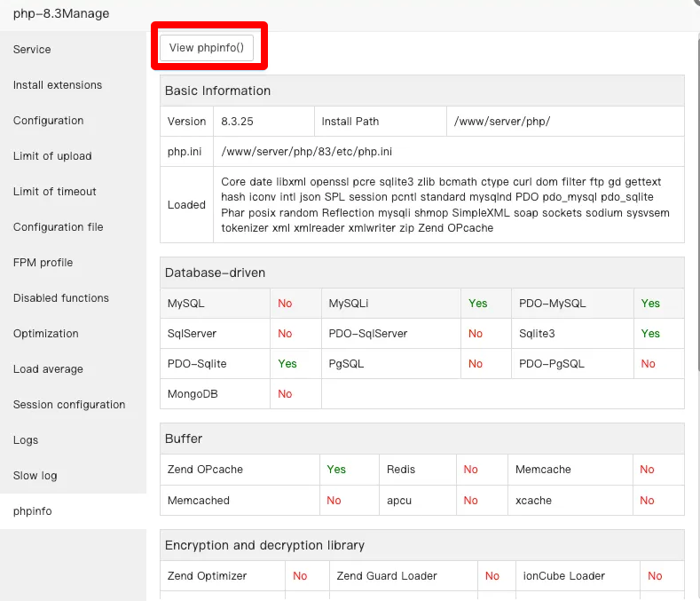Click the Buffer section header
The image size is (700, 601).
(x=422, y=439)
